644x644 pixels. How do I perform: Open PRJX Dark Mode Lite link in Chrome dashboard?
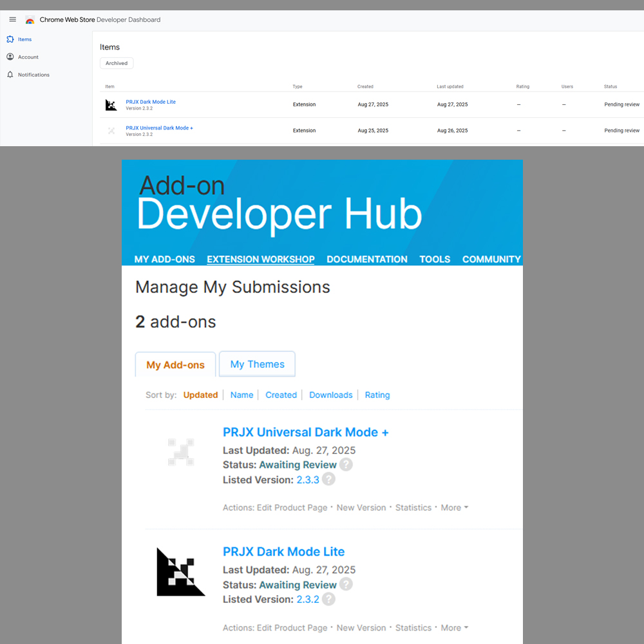pyautogui.click(x=151, y=102)
